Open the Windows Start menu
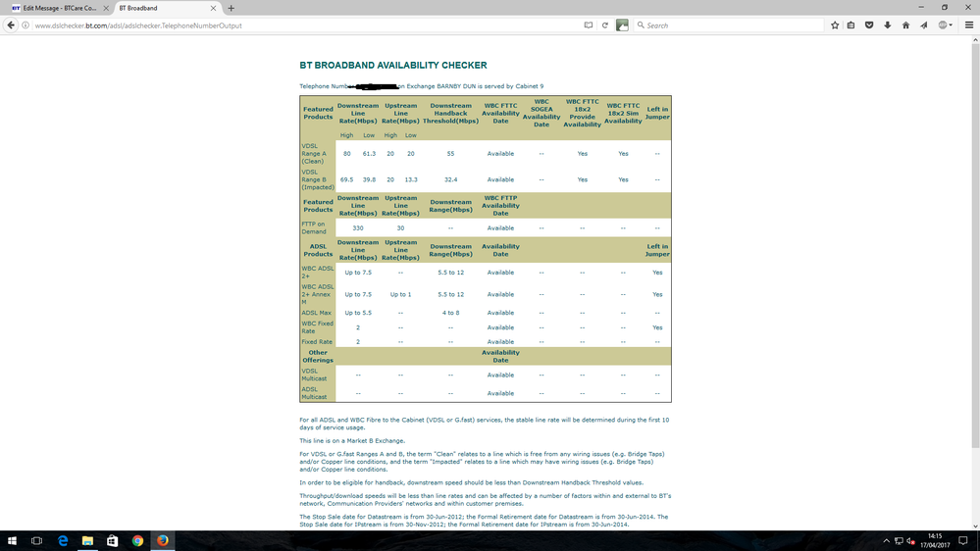 [x=12, y=540]
